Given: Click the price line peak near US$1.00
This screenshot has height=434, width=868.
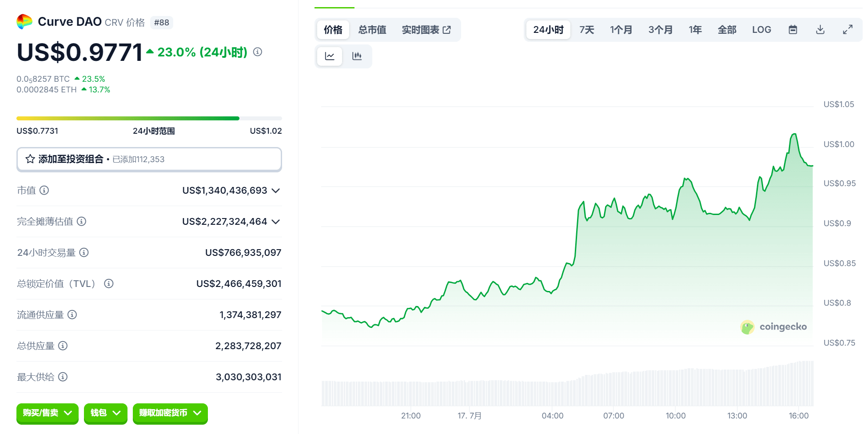Looking at the screenshot, I should tap(794, 134).
